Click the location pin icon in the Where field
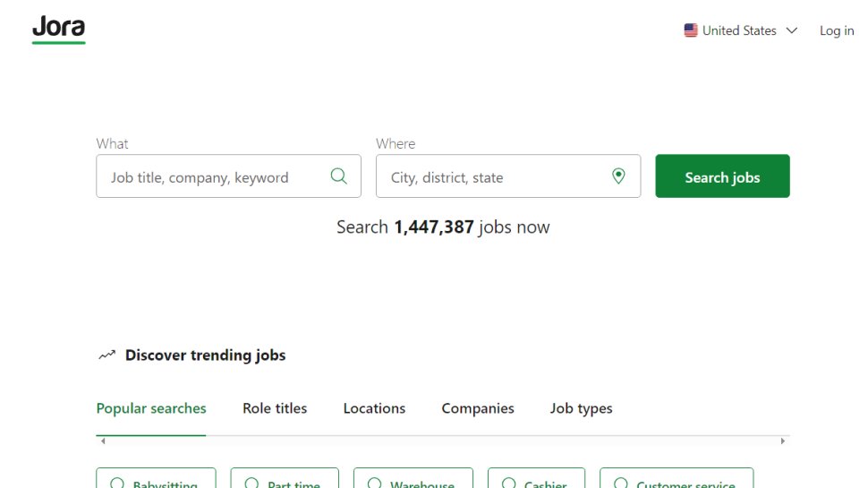The height and width of the screenshot is (488, 868). pos(618,176)
